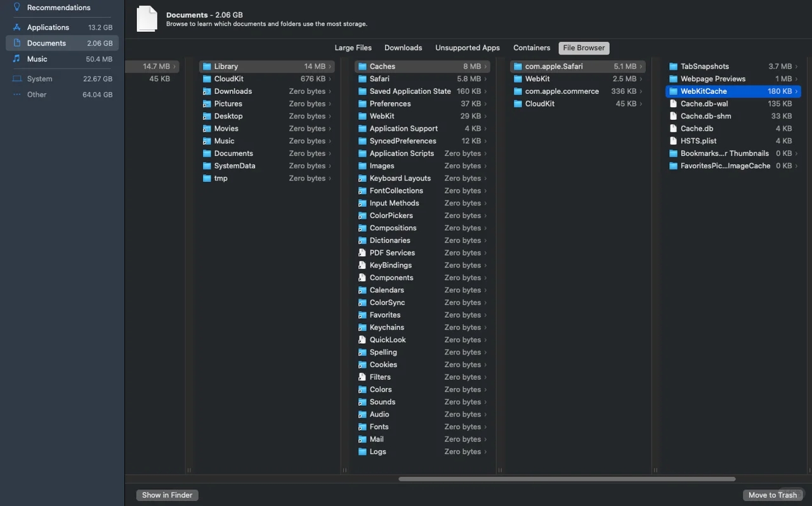This screenshot has height=506, width=812.
Task: Click the Webpage Previews folder icon
Action: click(674, 79)
